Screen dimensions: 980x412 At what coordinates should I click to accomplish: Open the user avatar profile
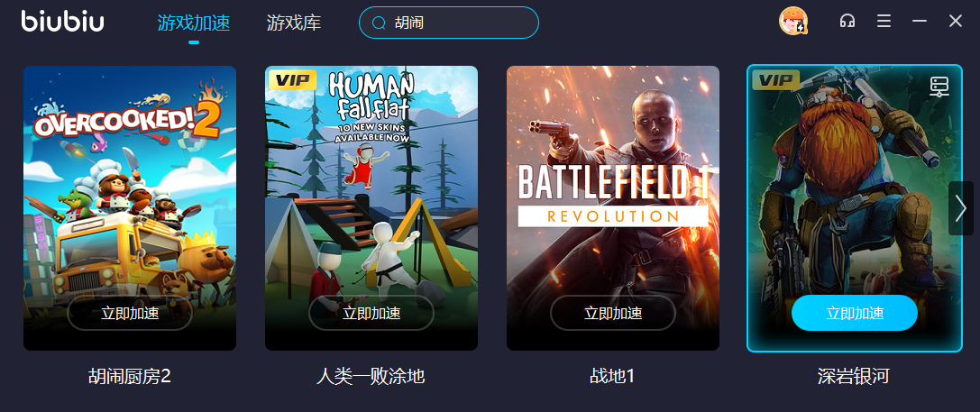[793, 22]
